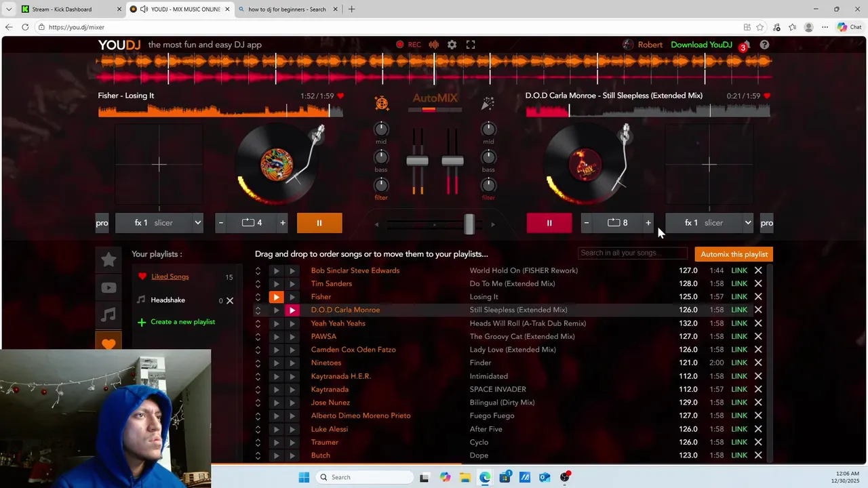
Task: Click the right pro button
Action: coord(766,223)
